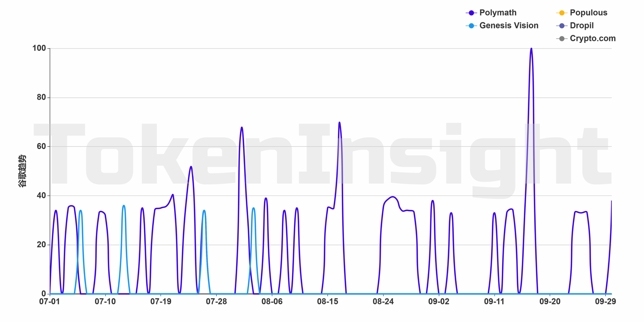Toggle the Dropil legend entry
The image size is (644, 322).
point(575,26)
